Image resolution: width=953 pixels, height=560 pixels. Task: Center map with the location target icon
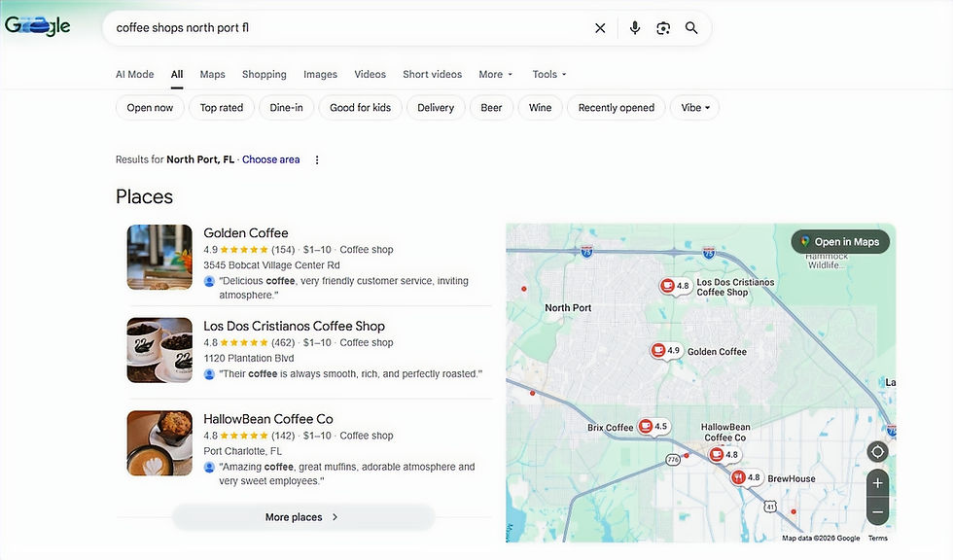click(877, 452)
